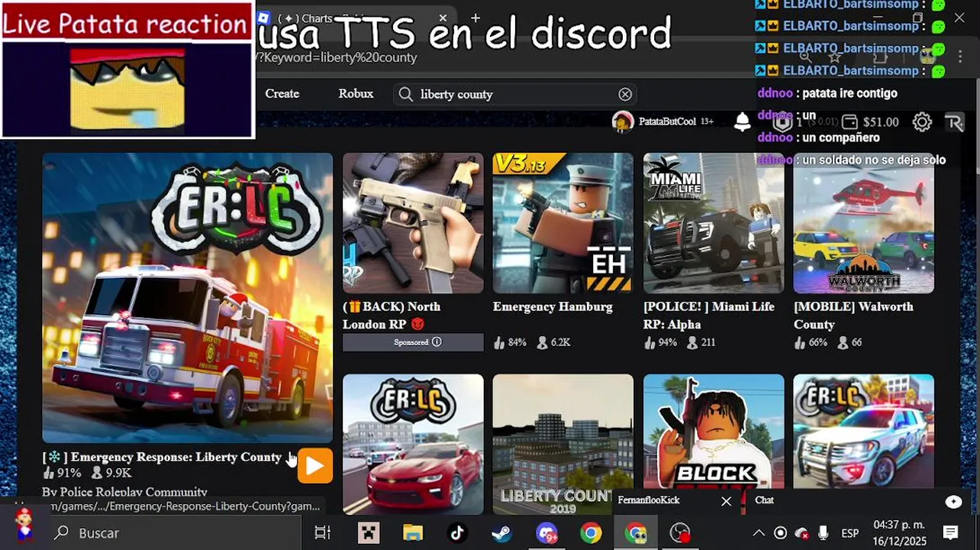The width and height of the screenshot is (980, 550).
Task: Open the Miami Life police truck thumbnail
Action: coord(713,223)
